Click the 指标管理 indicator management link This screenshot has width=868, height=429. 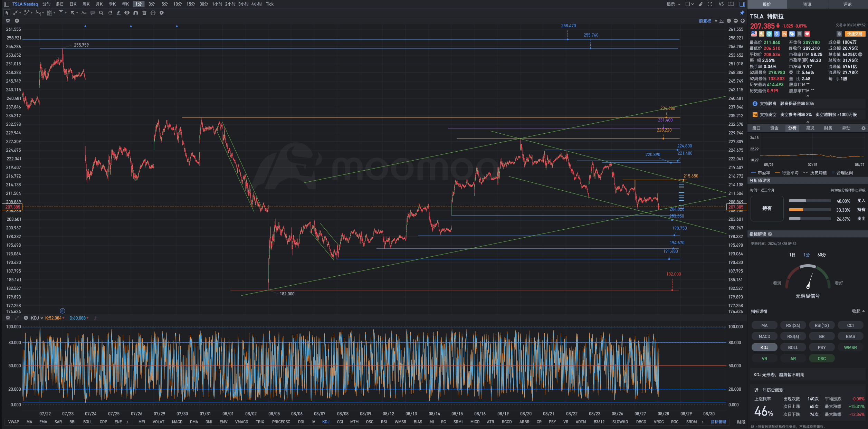718,422
